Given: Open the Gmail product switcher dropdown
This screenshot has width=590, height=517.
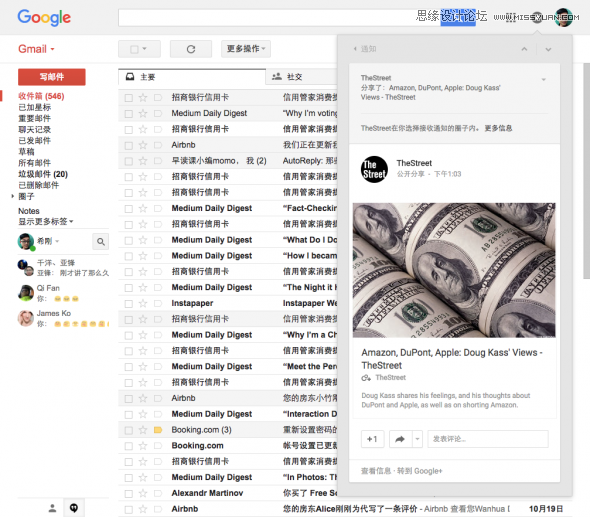Looking at the screenshot, I should 36,49.
